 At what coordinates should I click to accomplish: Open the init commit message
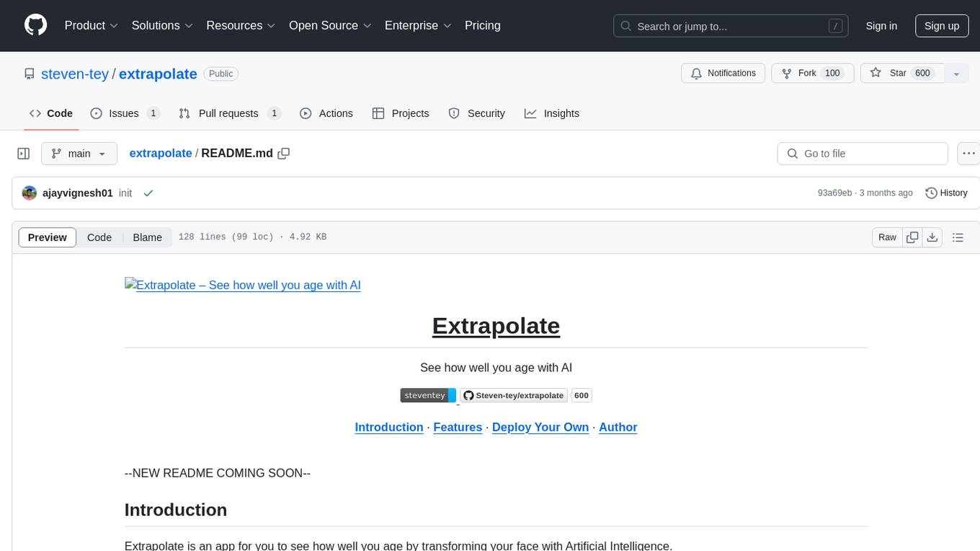tap(125, 193)
